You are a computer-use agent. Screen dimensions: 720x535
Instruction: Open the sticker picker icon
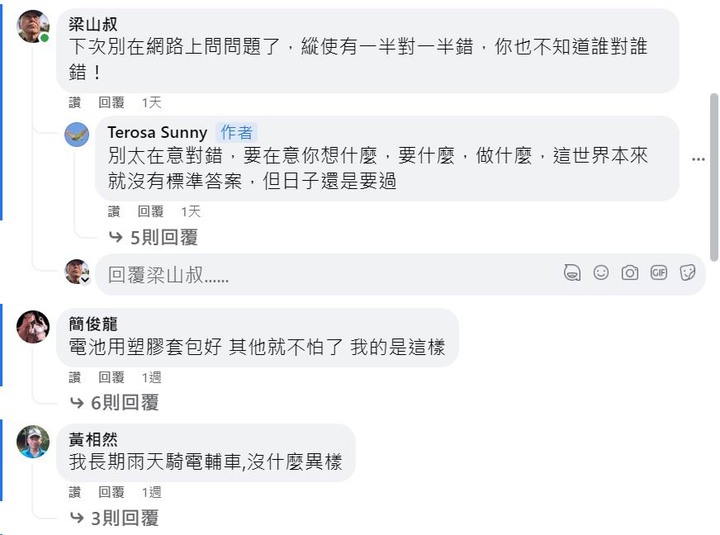pos(687,272)
